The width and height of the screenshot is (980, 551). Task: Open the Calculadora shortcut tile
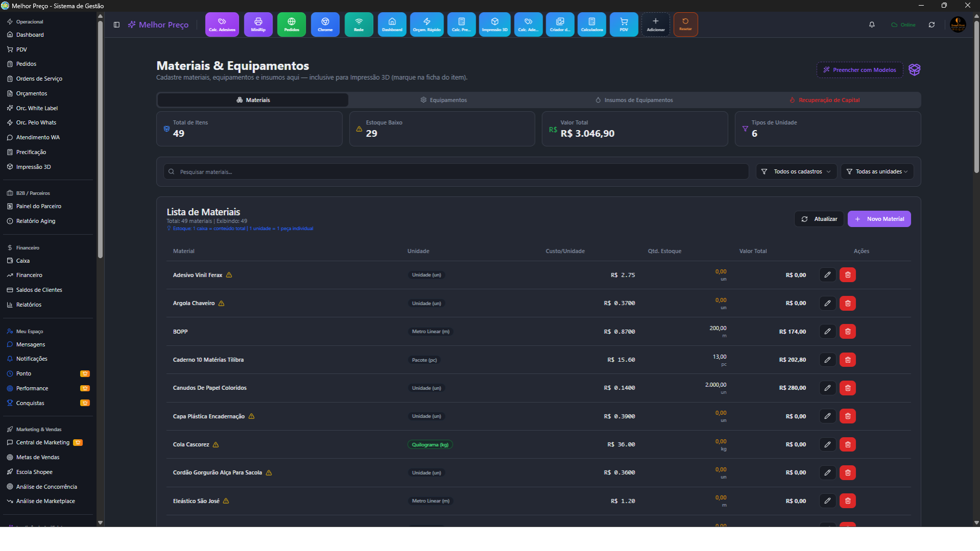(592, 24)
